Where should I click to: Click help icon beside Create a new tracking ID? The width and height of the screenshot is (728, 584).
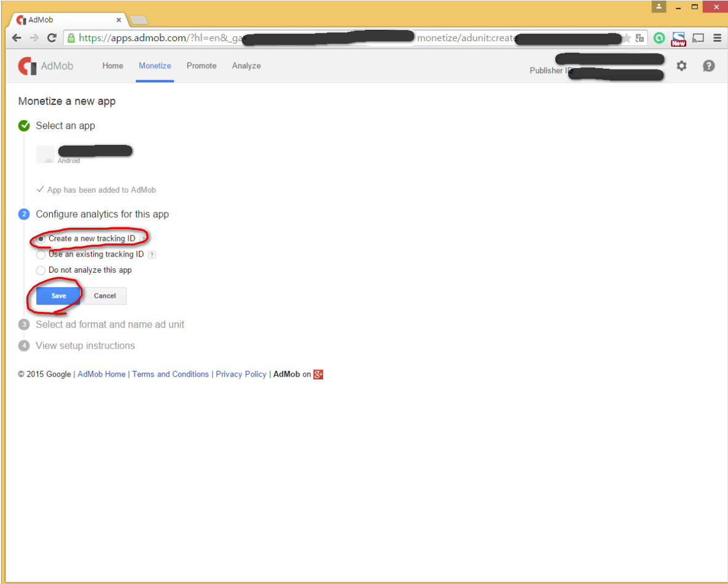point(143,239)
